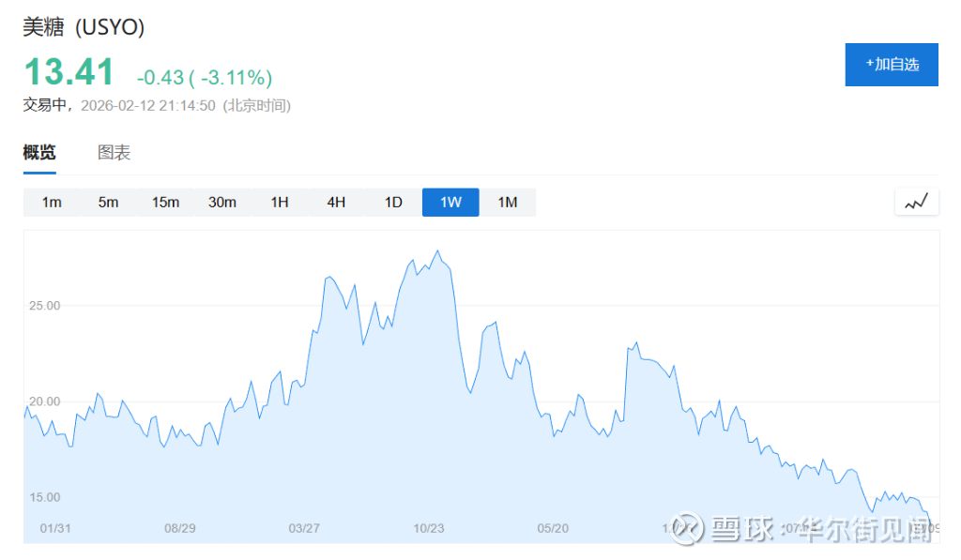Set chart to 30m interval
This screenshot has height=560, width=961.
point(222,203)
